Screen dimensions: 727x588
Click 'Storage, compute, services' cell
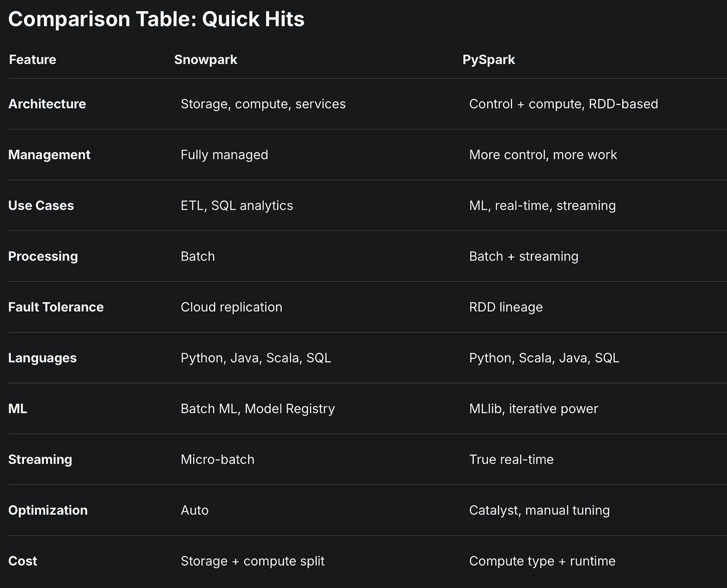(x=263, y=104)
